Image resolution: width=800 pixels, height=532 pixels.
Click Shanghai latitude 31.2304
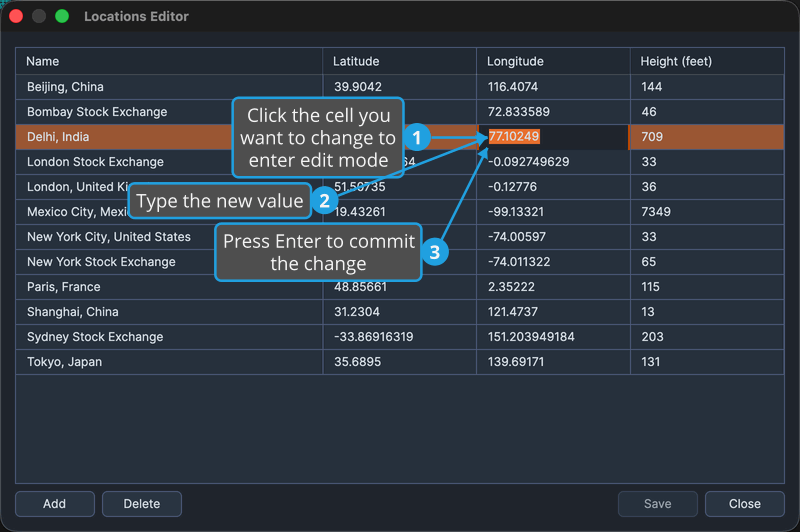pyautogui.click(x=399, y=312)
